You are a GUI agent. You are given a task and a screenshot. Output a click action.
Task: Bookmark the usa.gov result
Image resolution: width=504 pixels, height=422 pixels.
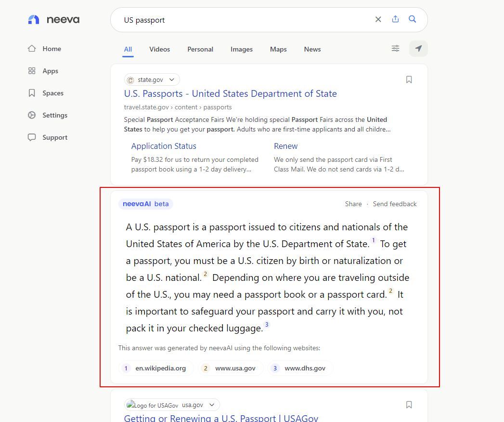click(x=409, y=405)
